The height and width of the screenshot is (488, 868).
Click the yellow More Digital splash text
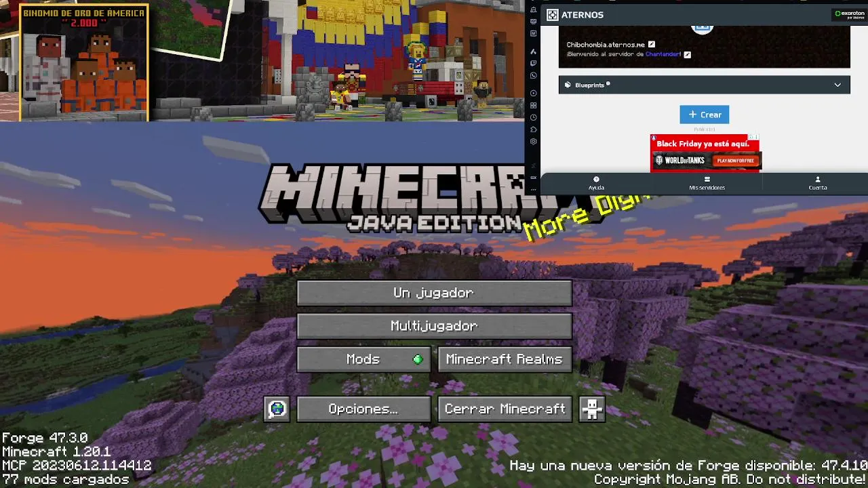pos(587,215)
